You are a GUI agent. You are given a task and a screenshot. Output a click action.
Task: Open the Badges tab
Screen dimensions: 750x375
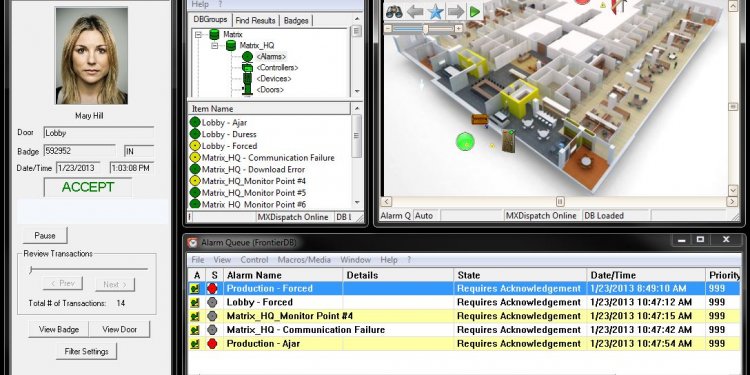click(296, 20)
